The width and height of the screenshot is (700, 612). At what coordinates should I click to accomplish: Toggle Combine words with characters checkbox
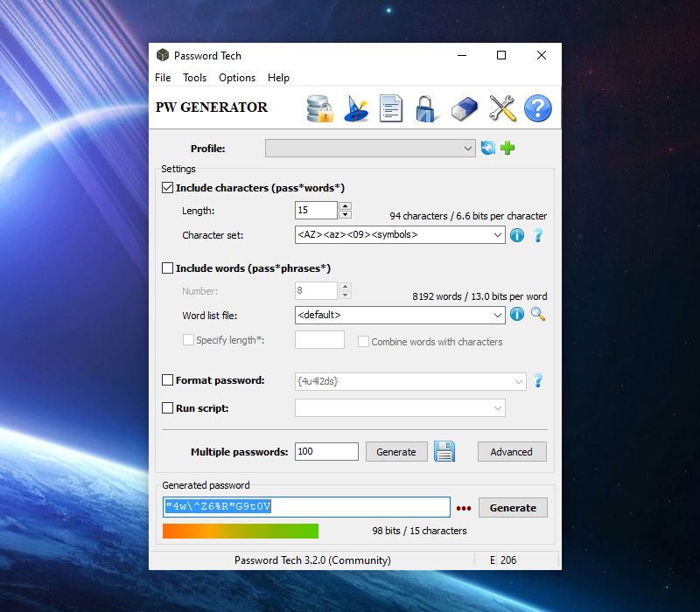click(363, 342)
